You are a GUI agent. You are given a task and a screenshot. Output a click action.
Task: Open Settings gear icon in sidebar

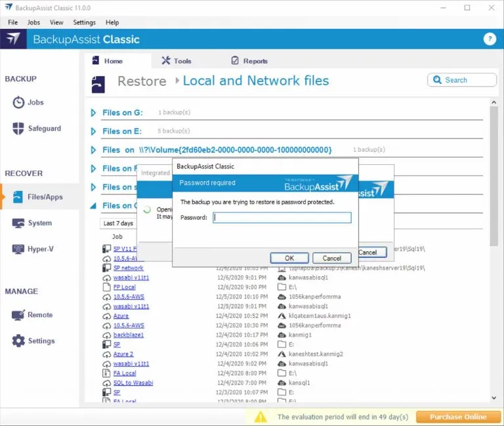pos(18,341)
